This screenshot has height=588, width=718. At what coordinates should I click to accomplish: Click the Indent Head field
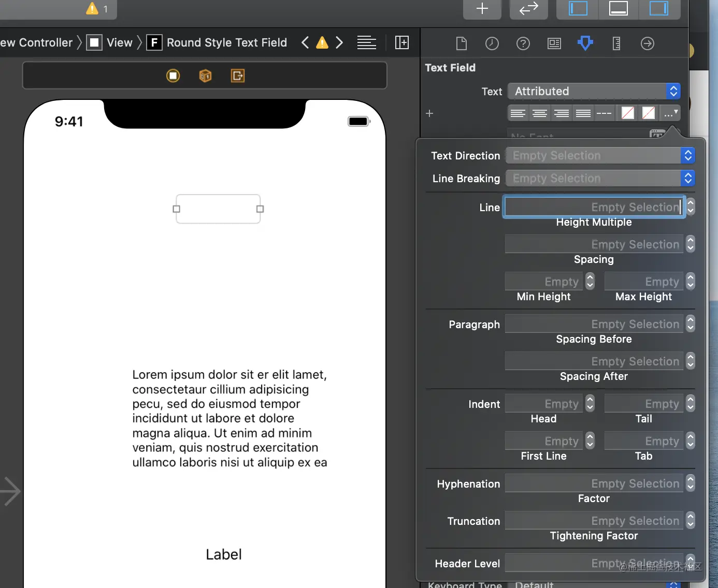pyautogui.click(x=544, y=404)
